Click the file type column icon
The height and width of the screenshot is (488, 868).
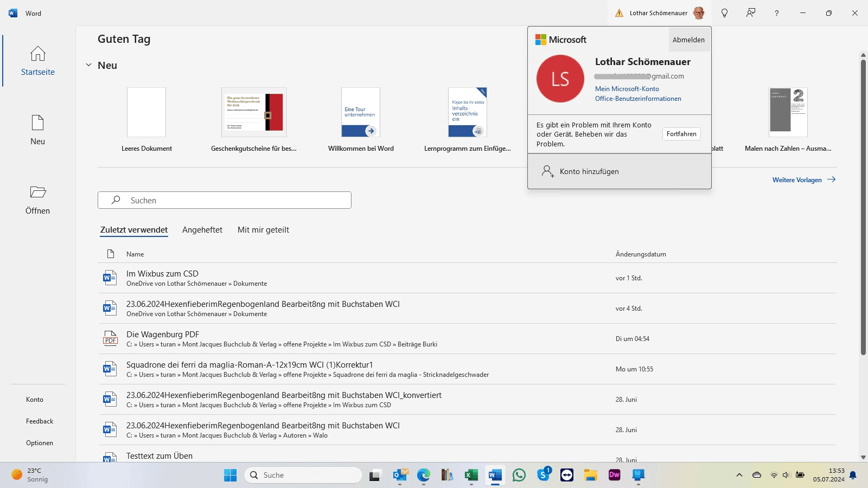[111, 254]
